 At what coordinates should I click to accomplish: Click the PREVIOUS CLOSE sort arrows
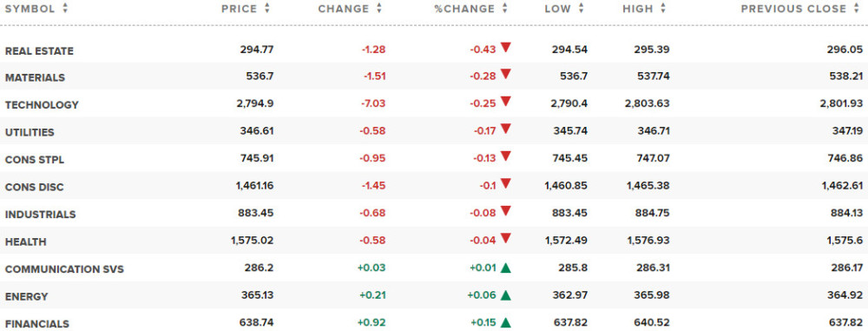pyautogui.click(x=857, y=9)
